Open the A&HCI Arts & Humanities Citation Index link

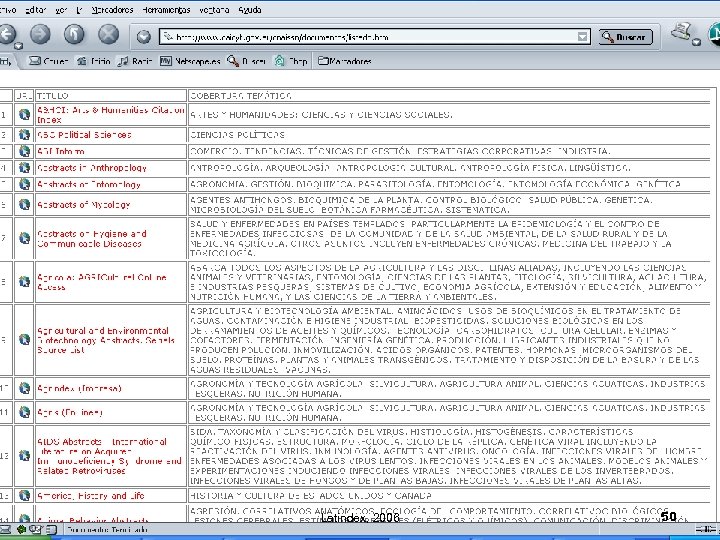tap(111, 114)
